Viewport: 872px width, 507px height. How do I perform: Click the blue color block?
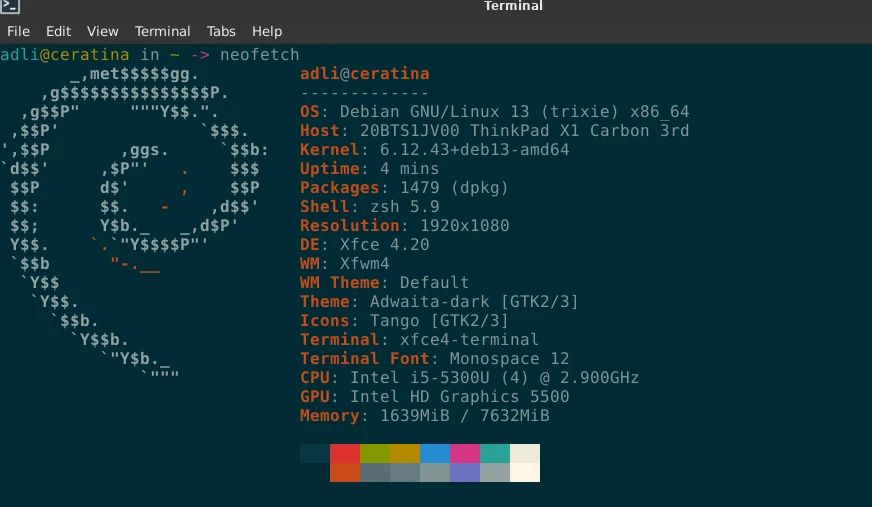435,454
